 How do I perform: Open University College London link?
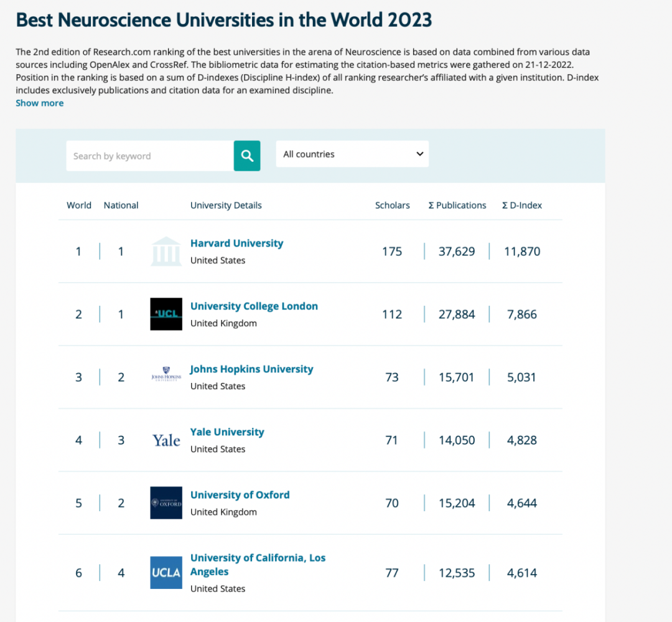[254, 306]
